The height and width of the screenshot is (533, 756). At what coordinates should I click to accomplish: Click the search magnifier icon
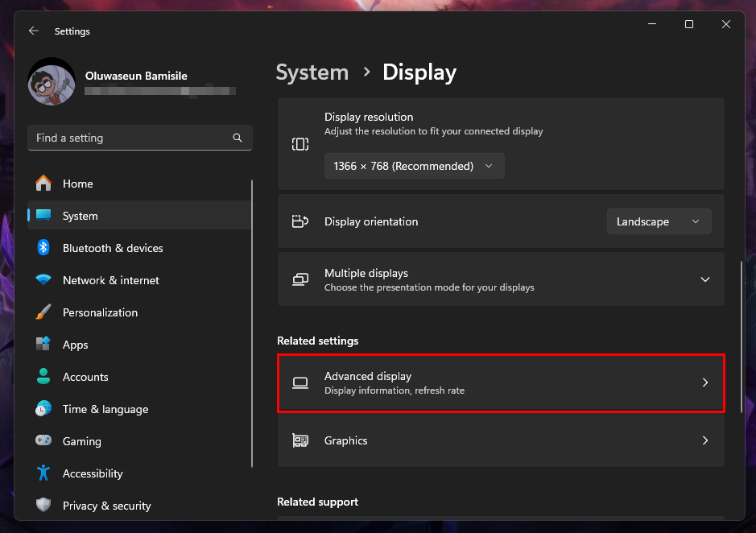click(238, 138)
